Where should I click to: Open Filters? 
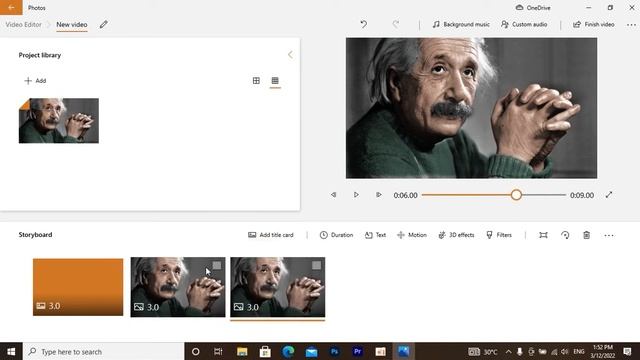499,235
